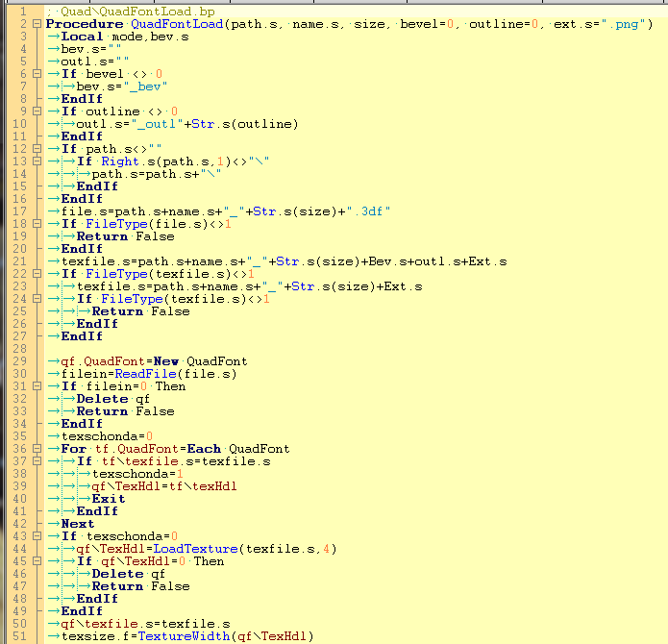Viewport: 668px width, 644px height.
Task: Click the 'Next' keyword on line 42
Action: pyautogui.click(x=78, y=524)
